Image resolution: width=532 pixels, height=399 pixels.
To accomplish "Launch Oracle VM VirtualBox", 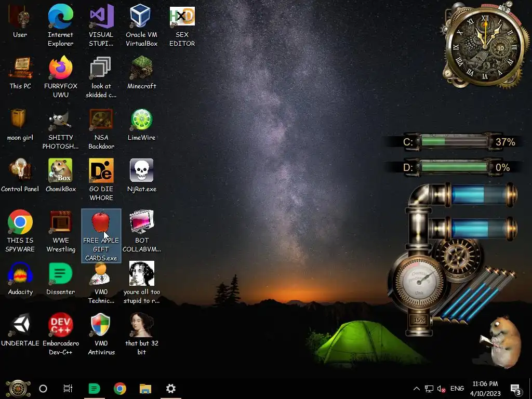I will (x=141, y=25).
